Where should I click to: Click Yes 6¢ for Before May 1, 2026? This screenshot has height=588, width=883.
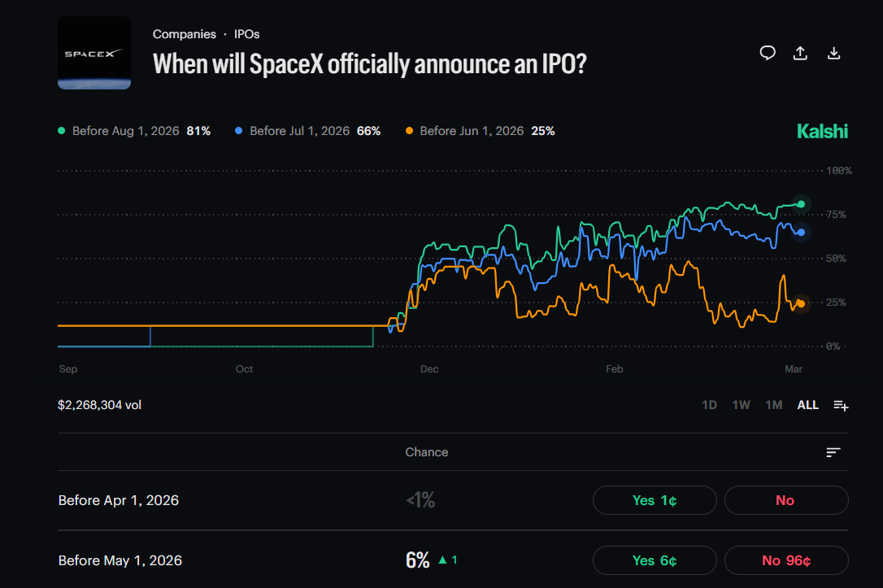655,560
